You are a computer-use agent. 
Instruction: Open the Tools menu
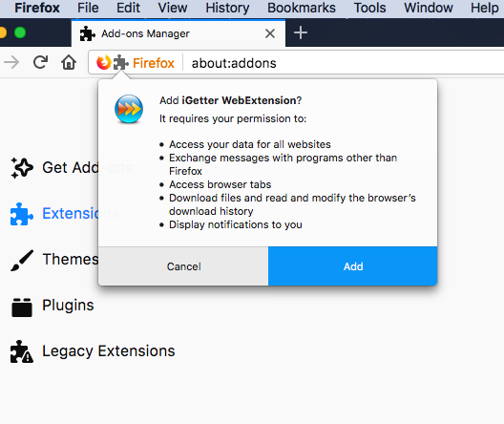click(x=369, y=8)
